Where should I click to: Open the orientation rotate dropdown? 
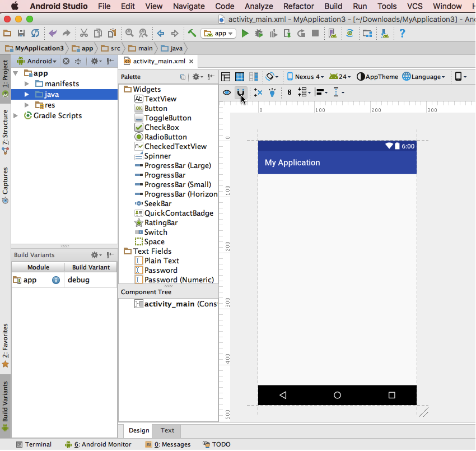(x=272, y=77)
